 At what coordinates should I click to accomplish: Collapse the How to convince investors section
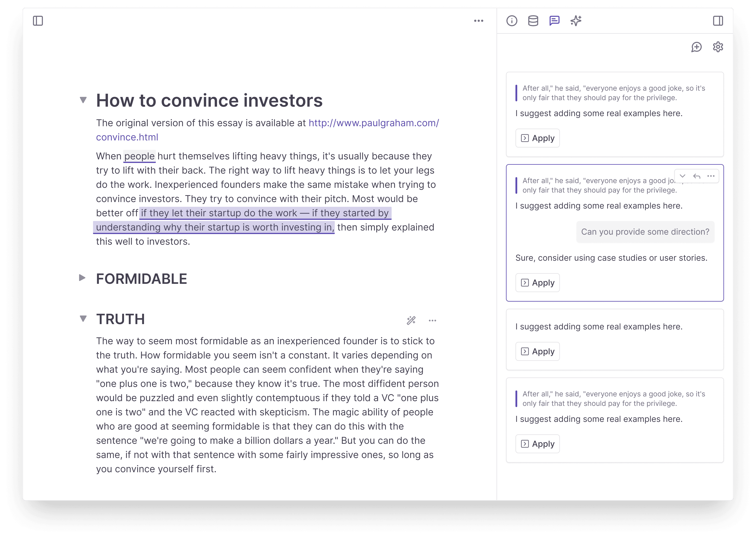pos(83,100)
